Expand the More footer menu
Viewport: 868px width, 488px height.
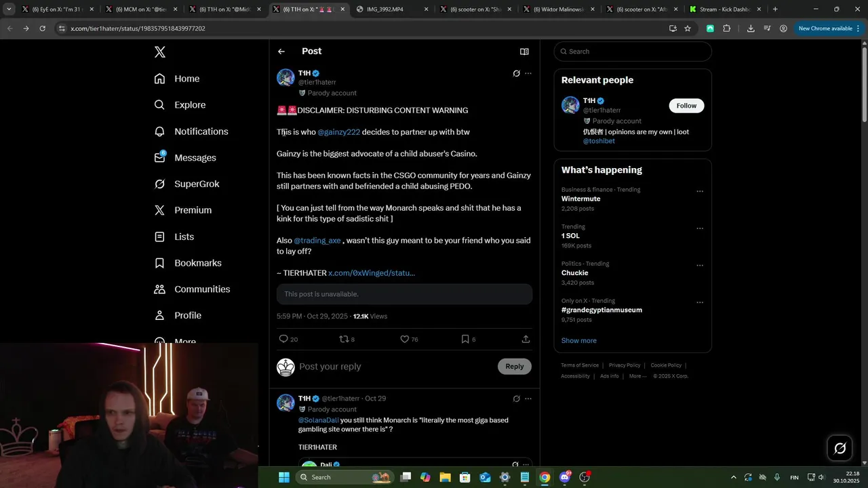[637, 376]
